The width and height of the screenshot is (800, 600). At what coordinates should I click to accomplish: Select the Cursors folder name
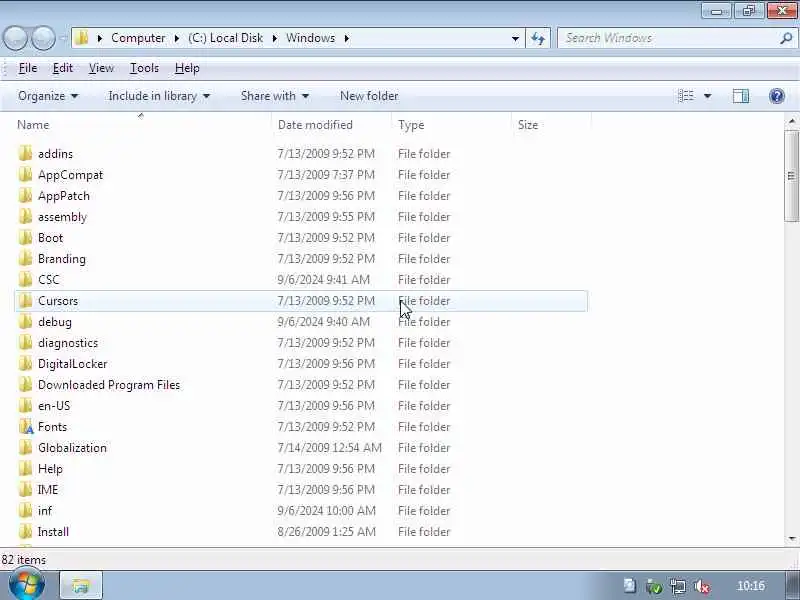(x=58, y=301)
